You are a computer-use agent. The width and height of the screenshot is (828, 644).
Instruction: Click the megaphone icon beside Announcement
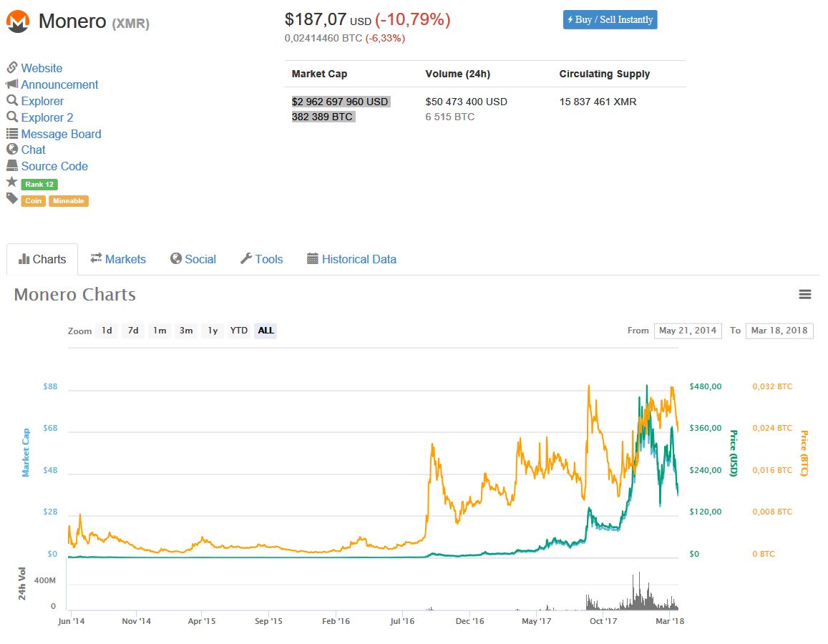(12, 84)
